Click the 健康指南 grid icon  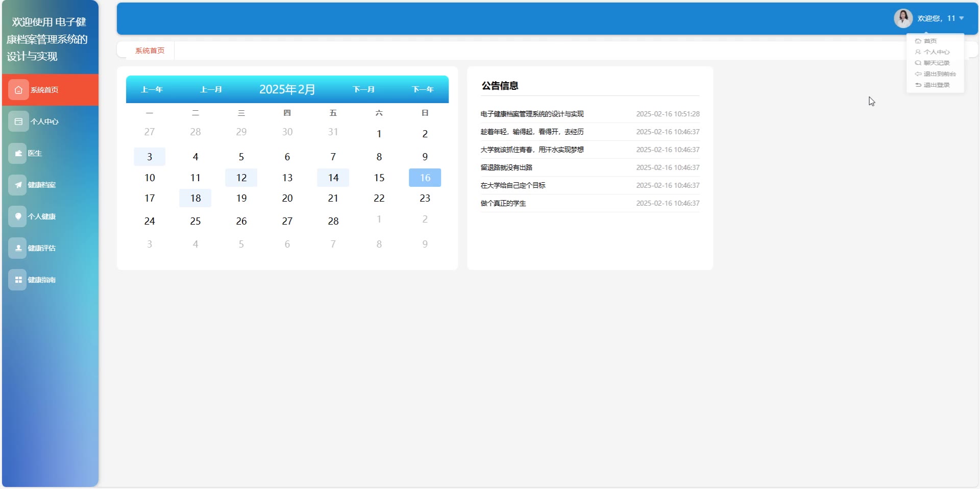click(18, 280)
